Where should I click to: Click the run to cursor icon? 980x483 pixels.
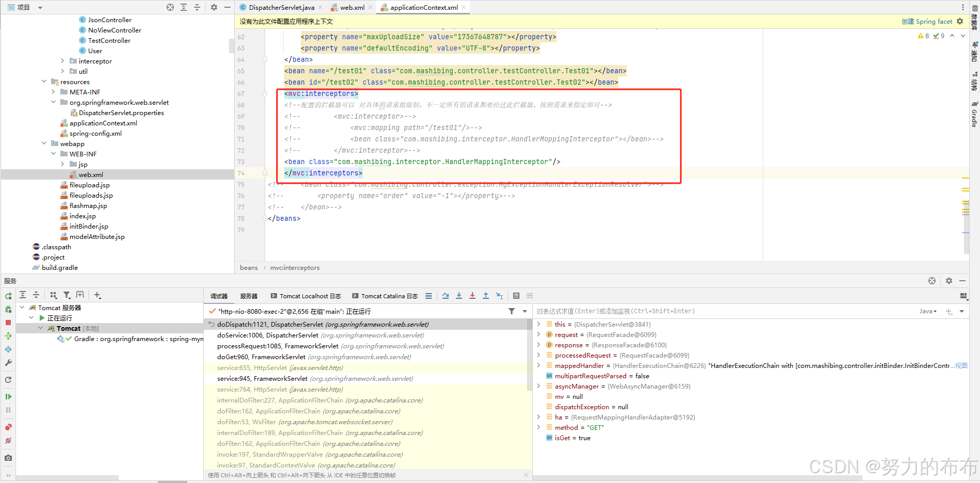point(499,296)
